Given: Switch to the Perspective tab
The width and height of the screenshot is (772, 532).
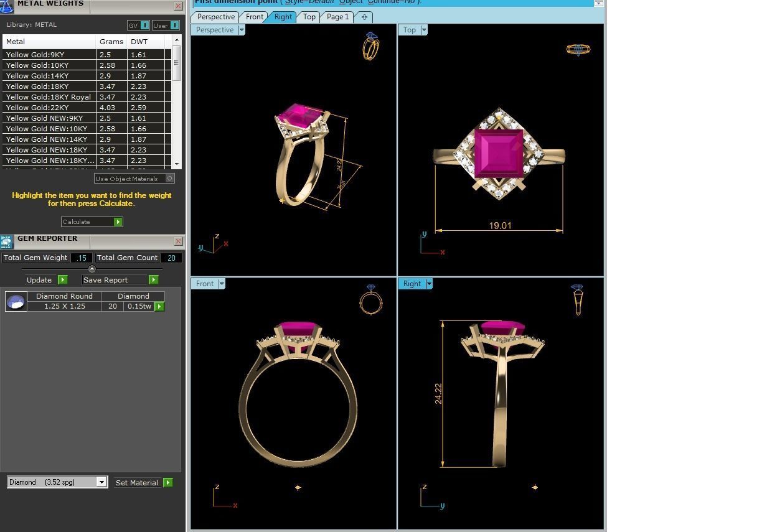Looking at the screenshot, I should pyautogui.click(x=216, y=17).
